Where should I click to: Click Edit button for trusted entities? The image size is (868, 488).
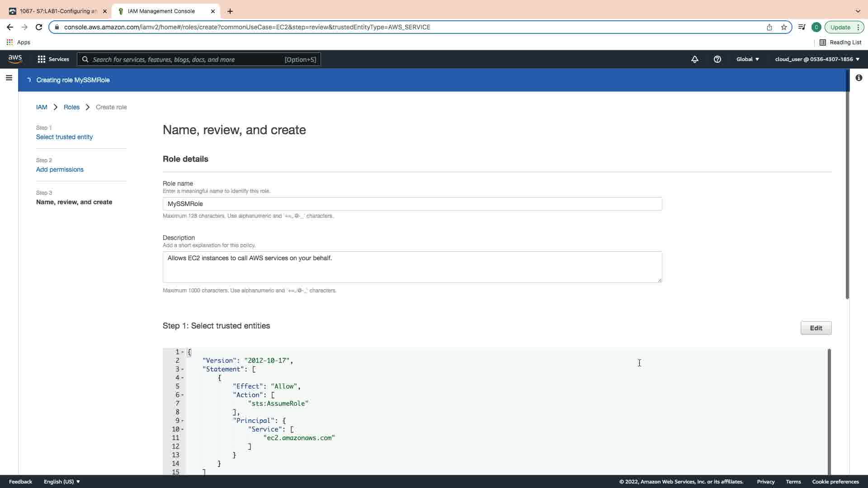tap(816, 328)
